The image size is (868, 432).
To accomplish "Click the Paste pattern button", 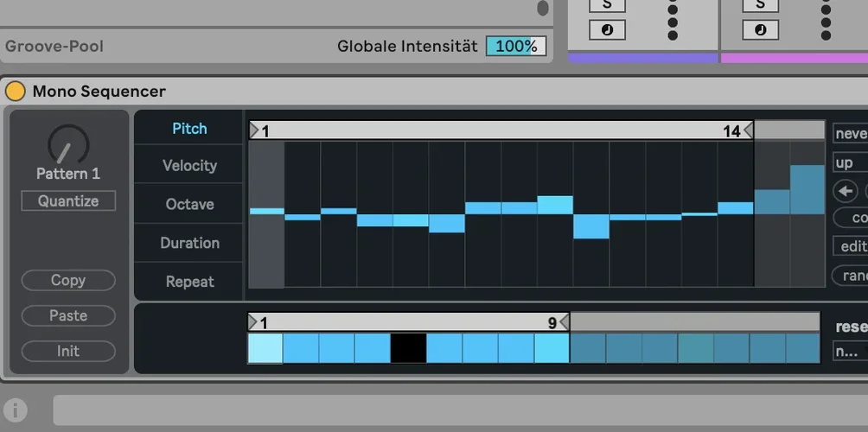I will (68, 316).
